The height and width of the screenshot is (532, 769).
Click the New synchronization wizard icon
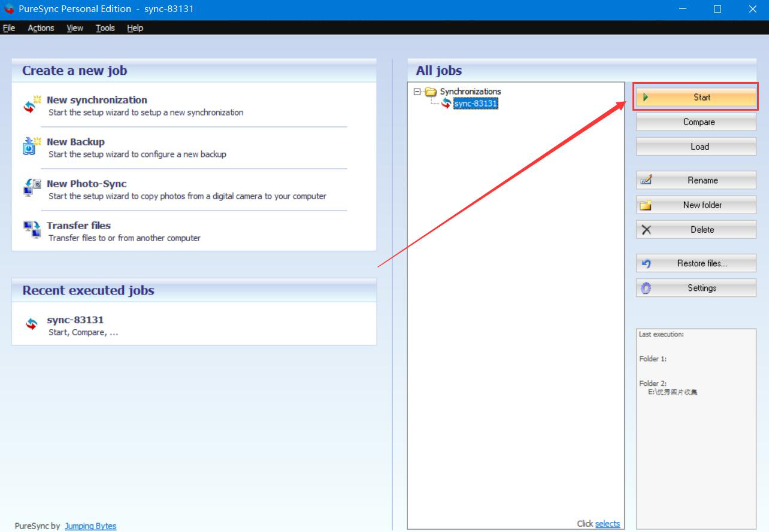32,104
